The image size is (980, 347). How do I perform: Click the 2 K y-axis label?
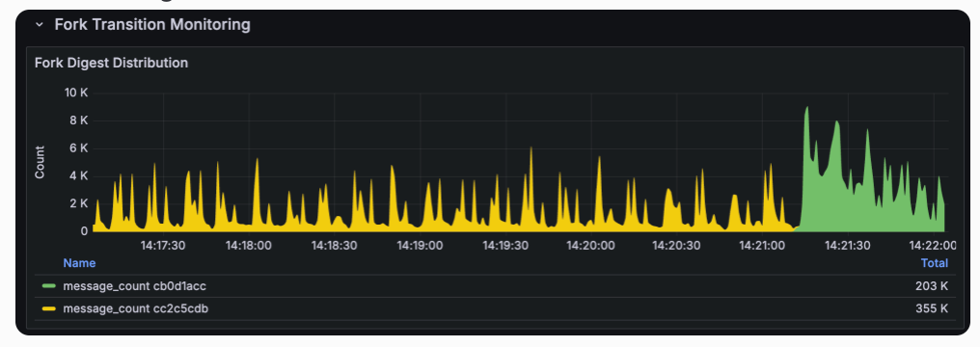(79, 203)
